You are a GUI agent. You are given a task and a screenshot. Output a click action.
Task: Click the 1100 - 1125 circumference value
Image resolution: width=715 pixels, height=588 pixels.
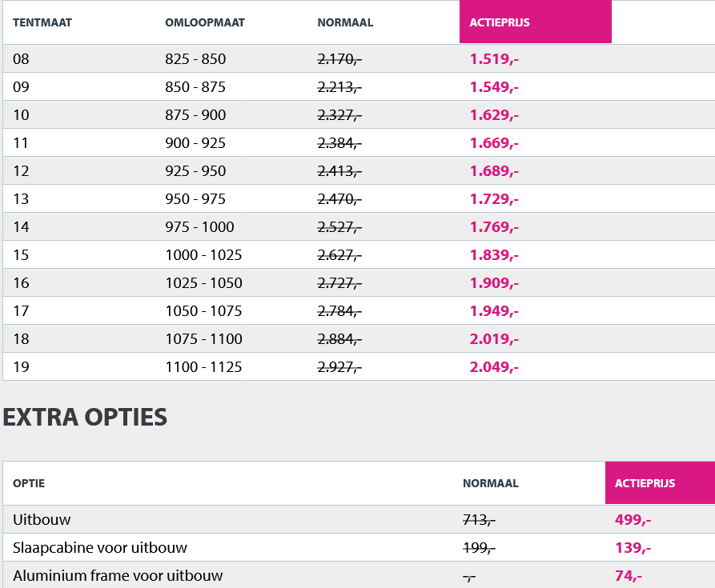tap(203, 367)
